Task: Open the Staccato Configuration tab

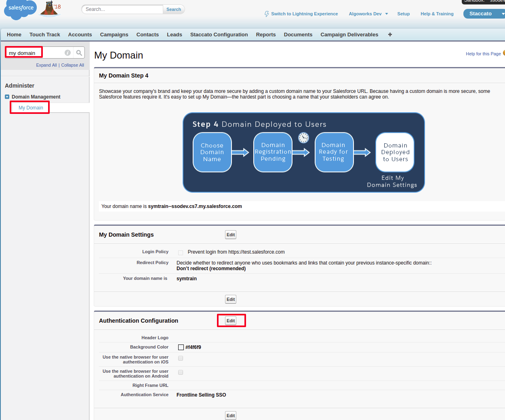Action: click(219, 35)
